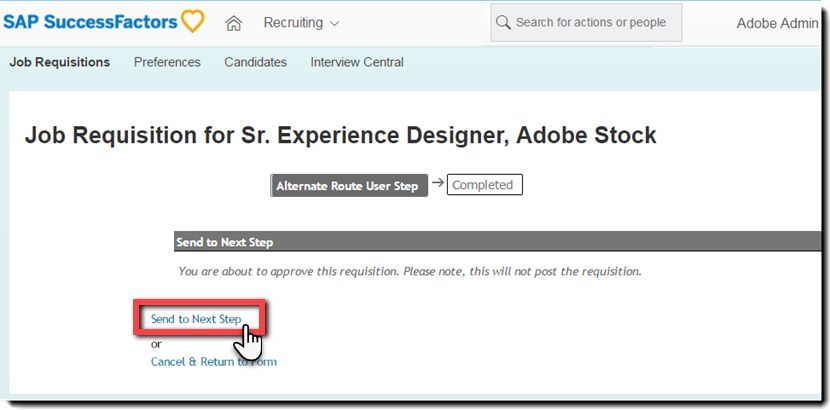Click the magnifier icon in search box
The image size is (830, 410).
503,22
